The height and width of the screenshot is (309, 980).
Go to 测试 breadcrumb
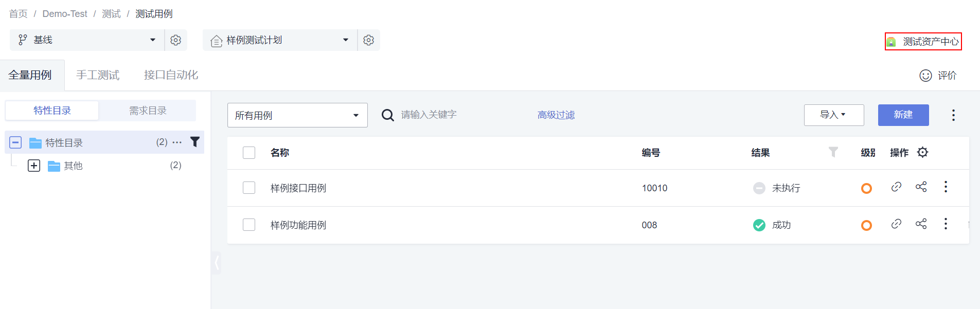click(111, 14)
